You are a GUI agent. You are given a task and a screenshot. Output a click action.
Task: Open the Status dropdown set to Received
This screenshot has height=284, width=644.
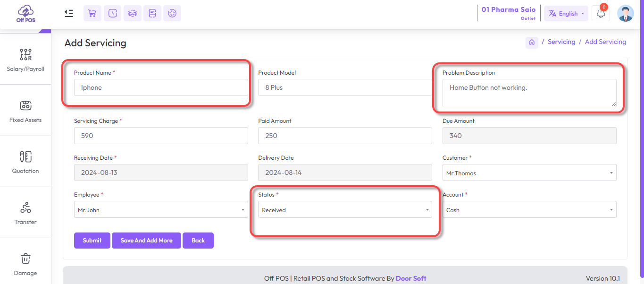click(x=345, y=210)
